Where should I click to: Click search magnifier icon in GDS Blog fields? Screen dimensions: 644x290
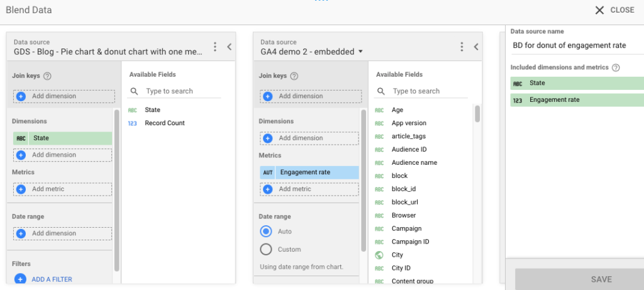click(134, 91)
